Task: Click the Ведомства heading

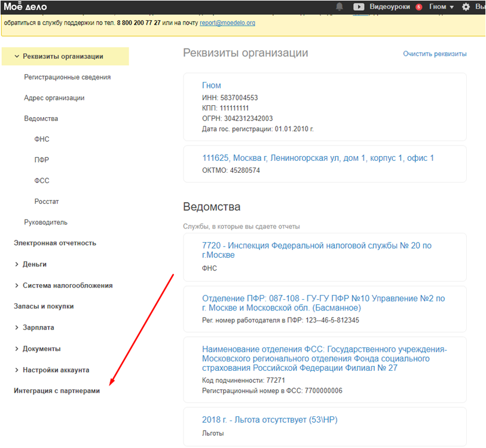Action: pyautogui.click(x=212, y=207)
